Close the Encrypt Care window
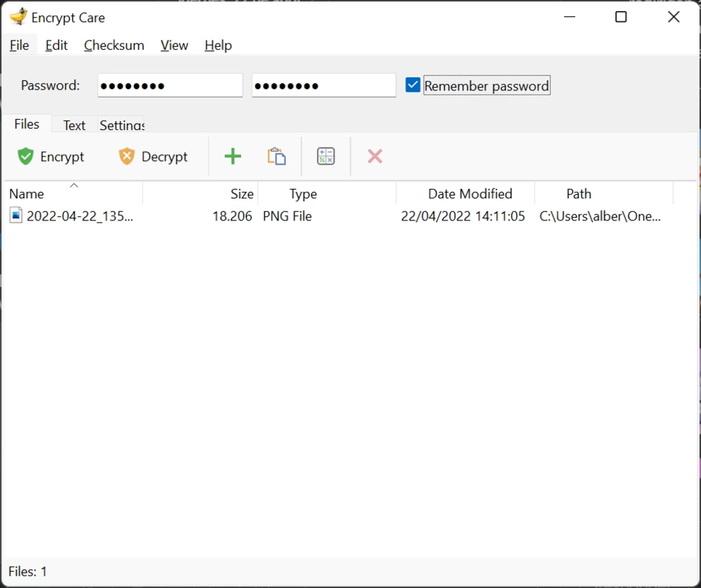Viewport: 701px width, 588px height. click(674, 17)
